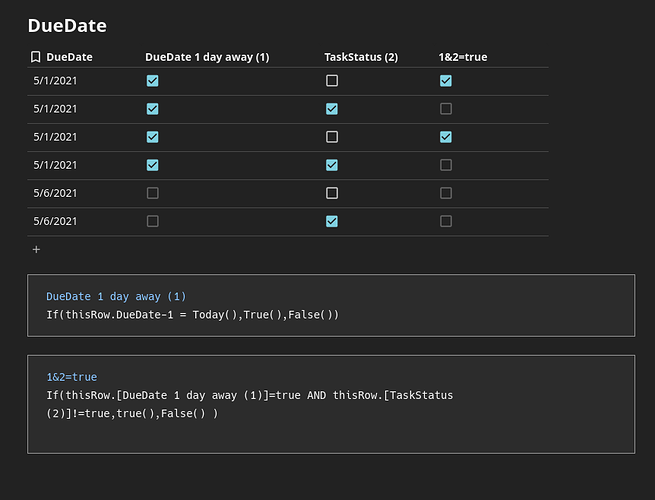Click the '1&2=true' formula code block

[331, 404]
